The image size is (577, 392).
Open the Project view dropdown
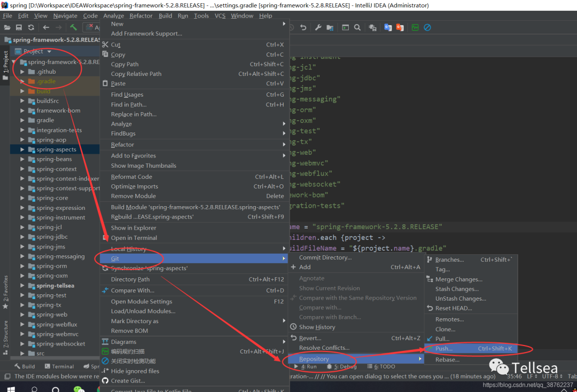pos(49,51)
